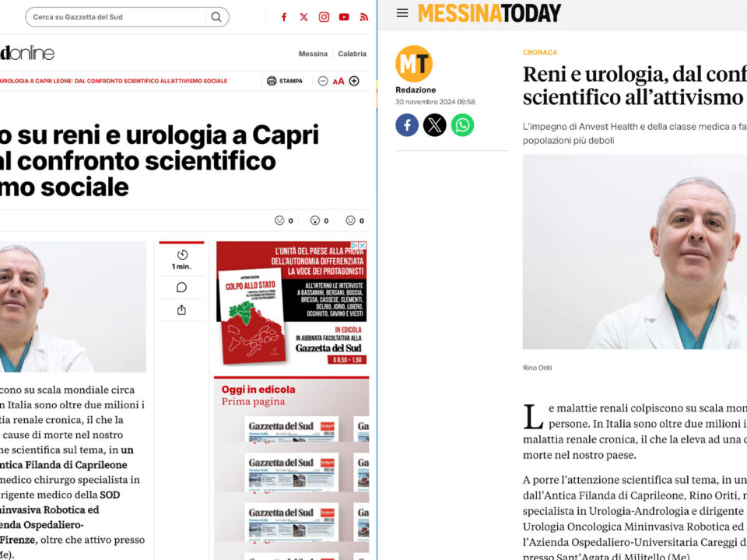
Task: Open the comments speech bubble icon
Action: tap(181, 287)
